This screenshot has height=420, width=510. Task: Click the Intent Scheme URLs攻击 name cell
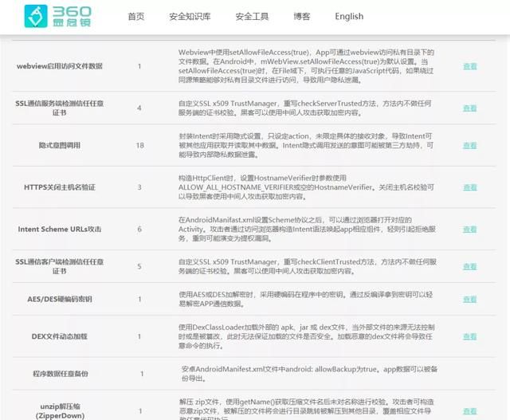[x=60, y=230]
